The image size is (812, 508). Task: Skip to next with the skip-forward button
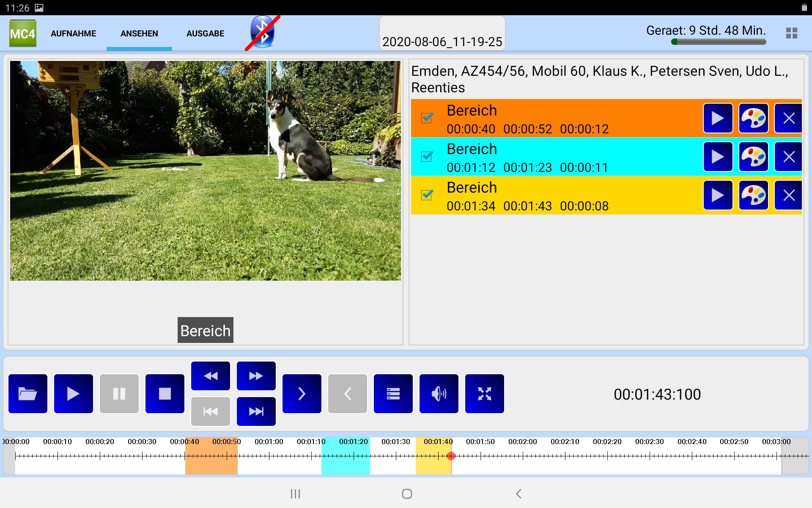click(x=256, y=411)
